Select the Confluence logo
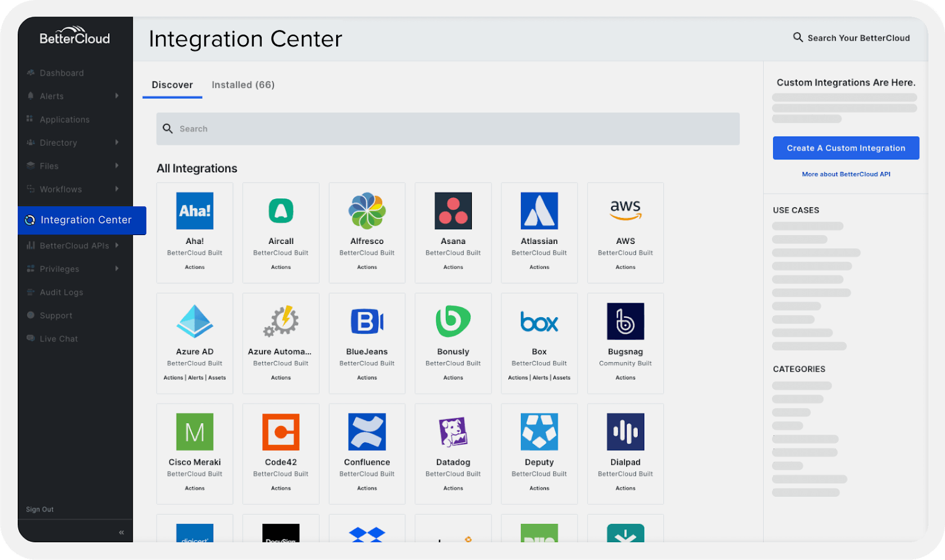The height and width of the screenshot is (560, 945). click(367, 432)
